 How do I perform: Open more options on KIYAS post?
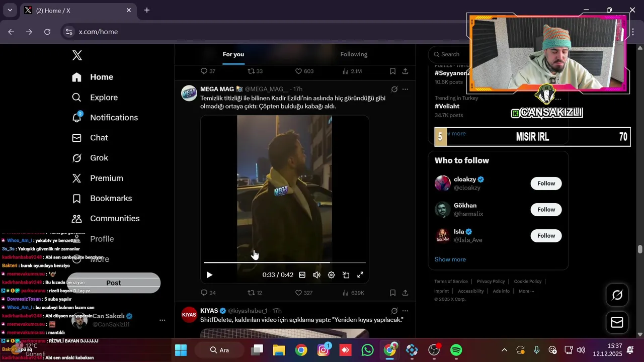tap(406, 311)
